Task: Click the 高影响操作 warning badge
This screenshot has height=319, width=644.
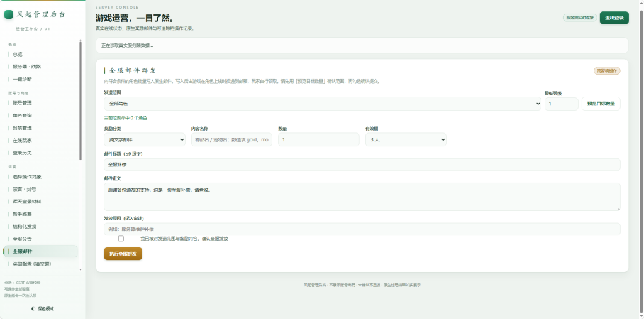Action: click(x=607, y=71)
